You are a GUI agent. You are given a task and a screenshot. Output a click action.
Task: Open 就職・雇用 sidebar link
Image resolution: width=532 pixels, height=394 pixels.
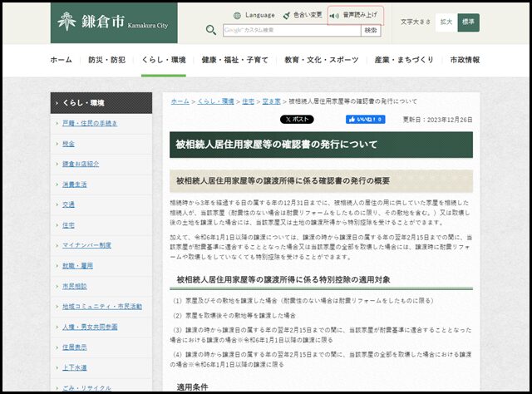click(77, 266)
